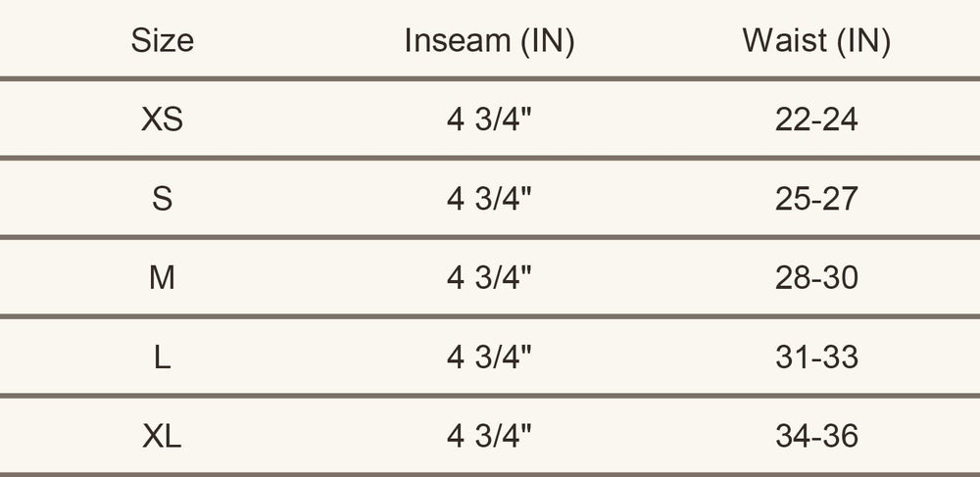Image resolution: width=980 pixels, height=477 pixels.
Task: Click the Waist (IN) column header
Action: click(816, 40)
